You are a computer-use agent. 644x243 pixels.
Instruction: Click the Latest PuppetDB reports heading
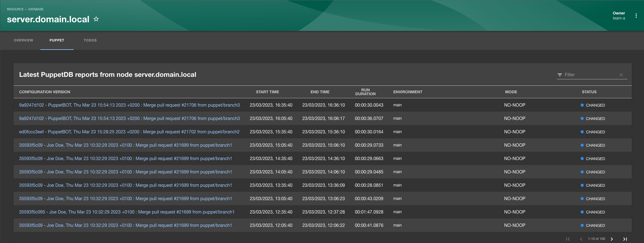pyautogui.click(x=108, y=75)
